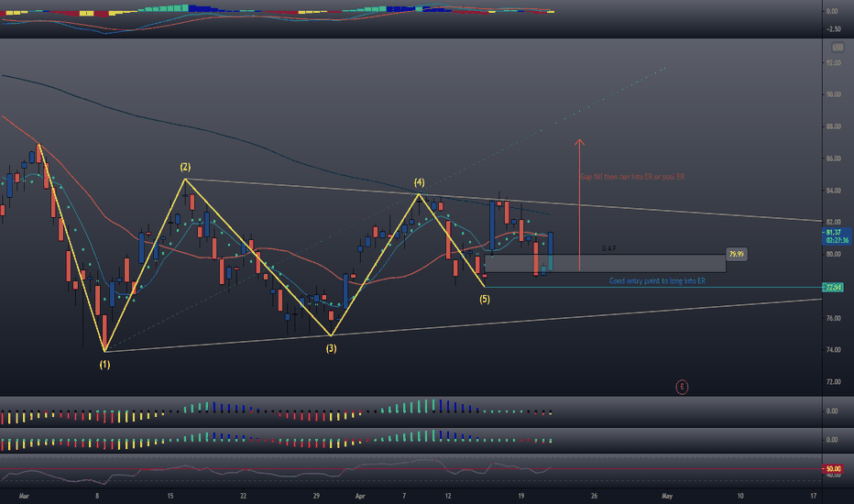The image size is (854, 504).
Task: Click the 02:27:36 bar countdown timer
Action: [838, 240]
